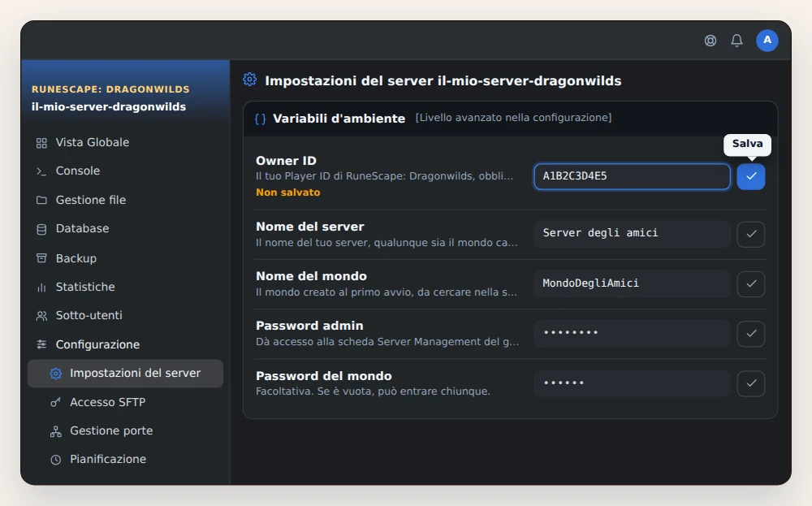This screenshot has width=812, height=506.
Task: Open notifications bell icon
Action: point(737,41)
